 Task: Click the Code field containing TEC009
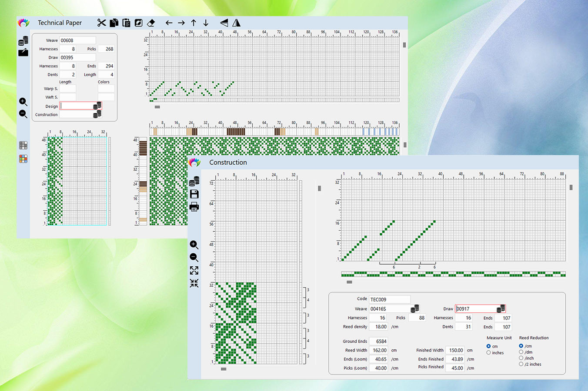coord(390,299)
